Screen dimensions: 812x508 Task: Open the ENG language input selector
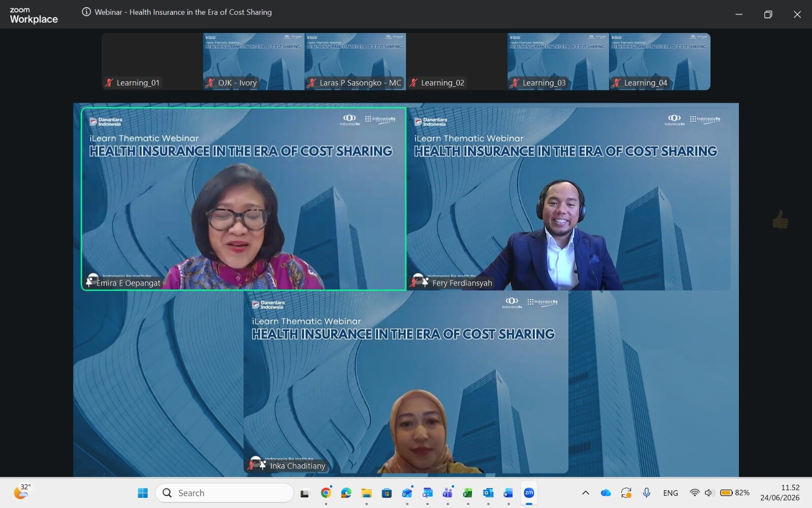coord(670,493)
